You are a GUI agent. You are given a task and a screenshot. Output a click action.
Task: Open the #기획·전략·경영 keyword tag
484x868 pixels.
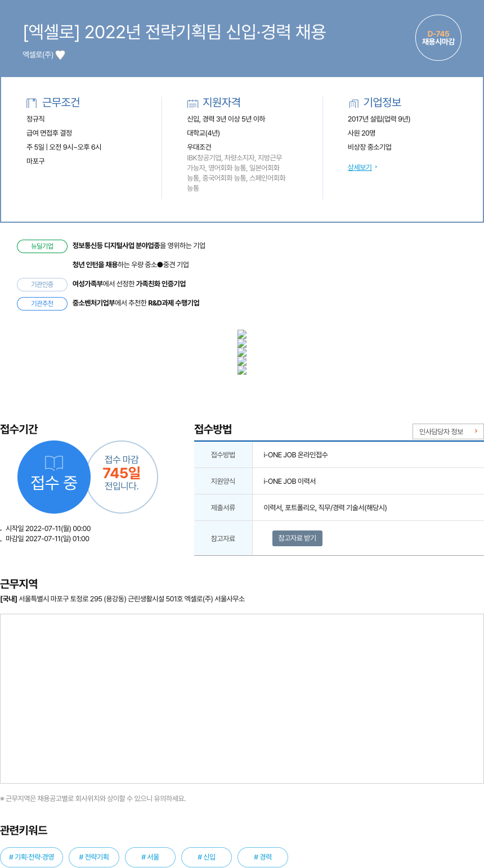[32, 857]
